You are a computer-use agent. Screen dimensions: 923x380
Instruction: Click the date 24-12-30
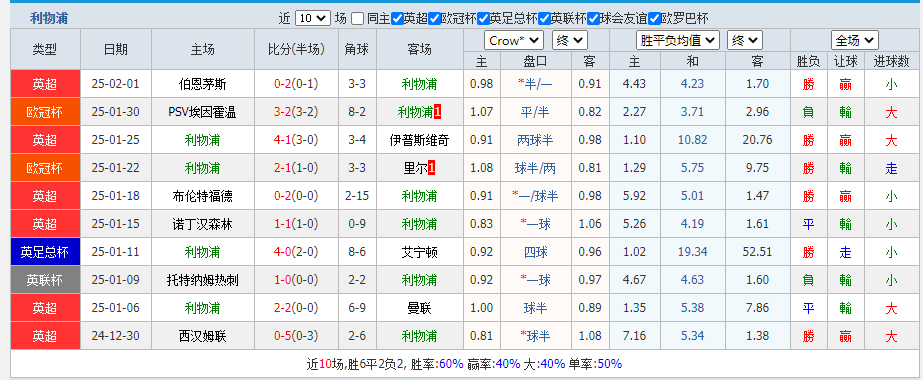115,336
